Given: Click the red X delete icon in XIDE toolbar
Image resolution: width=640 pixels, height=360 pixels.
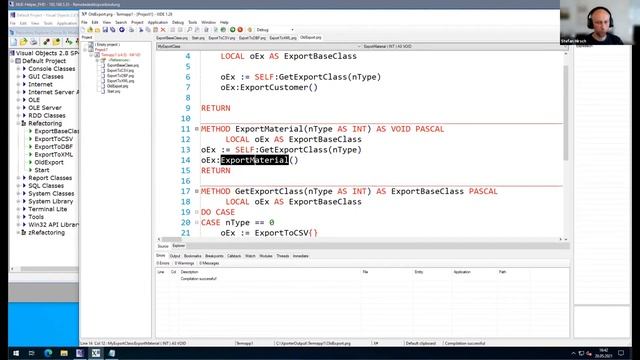Looking at the screenshot, I should click(x=163, y=30).
